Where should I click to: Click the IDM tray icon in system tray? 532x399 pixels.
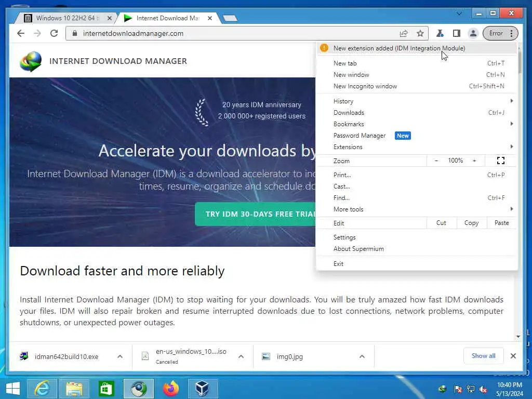tap(443, 389)
